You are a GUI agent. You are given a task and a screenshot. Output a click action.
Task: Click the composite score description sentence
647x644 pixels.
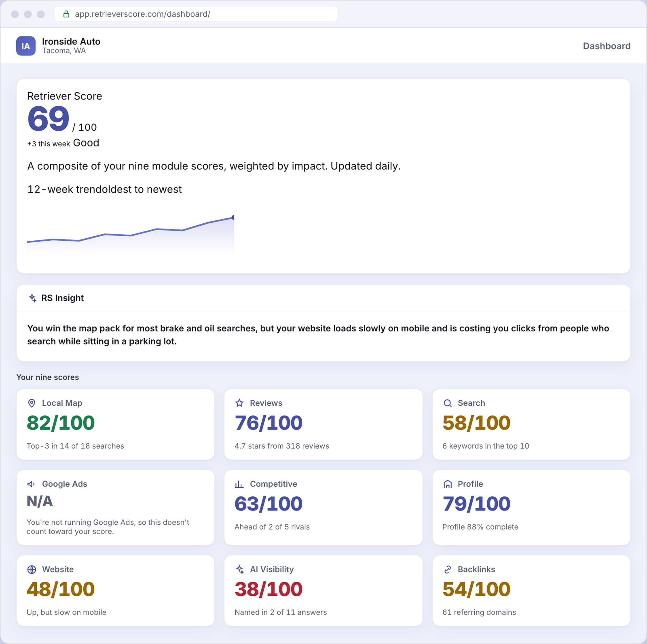pyautogui.click(x=214, y=166)
